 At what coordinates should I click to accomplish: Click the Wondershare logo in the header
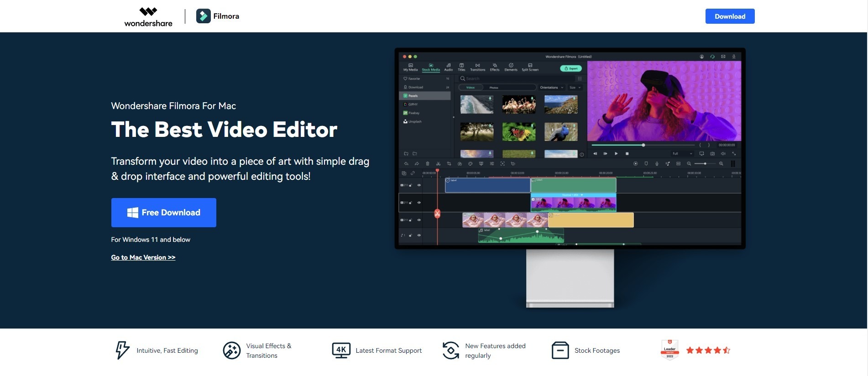pos(148,17)
